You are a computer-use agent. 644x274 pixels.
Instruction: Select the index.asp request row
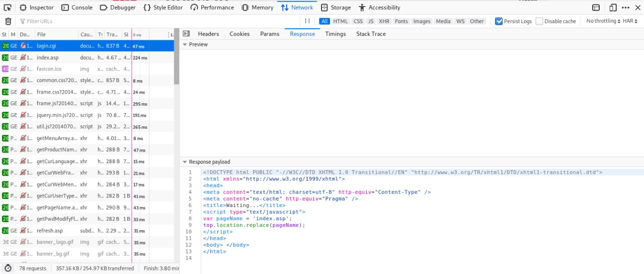click(87, 57)
